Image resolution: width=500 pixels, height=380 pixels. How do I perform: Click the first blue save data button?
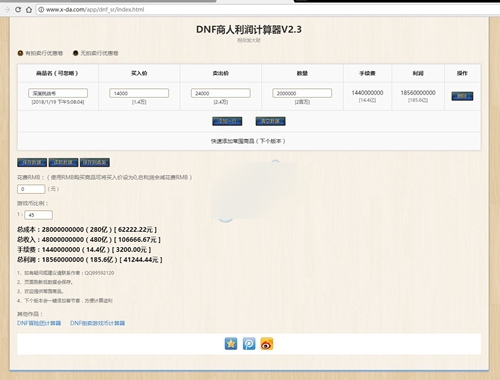pyautogui.click(x=32, y=162)
